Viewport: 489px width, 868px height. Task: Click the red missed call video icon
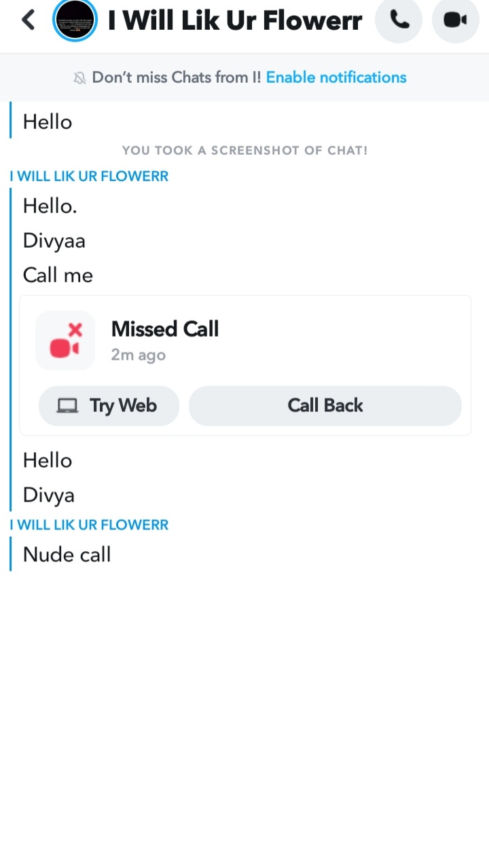[65, 340]
